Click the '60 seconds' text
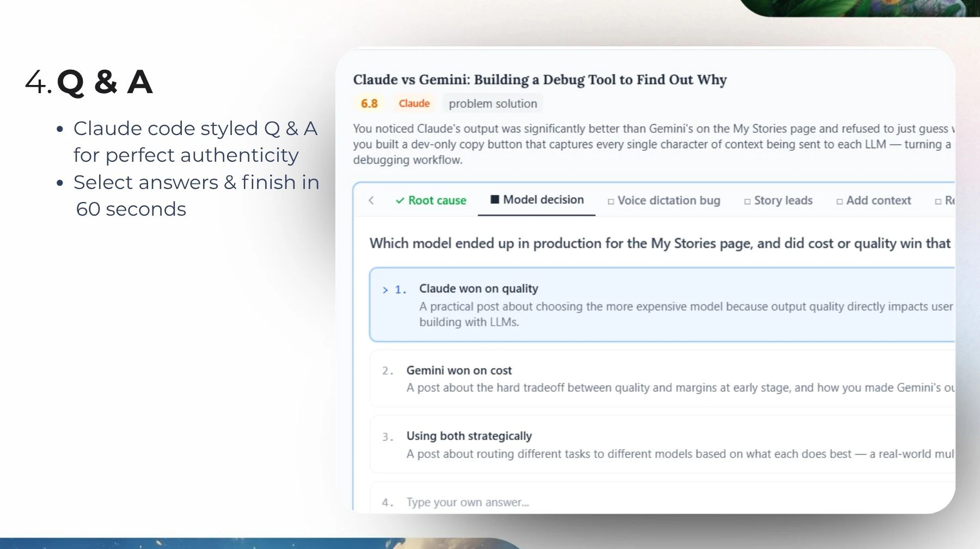This screenshot has width=980, height=549. (x=131, y=209)
